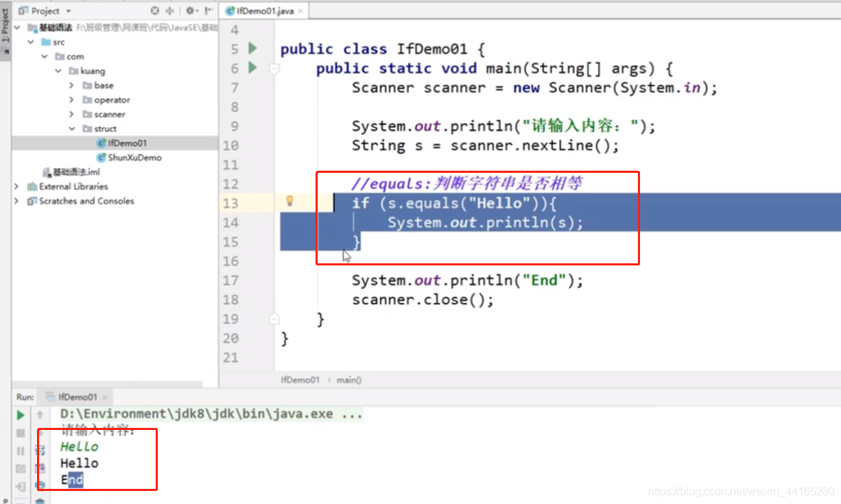Screen dimensions: 841x504
Task: Expand the base package arrow
Action: pos(71,85)
